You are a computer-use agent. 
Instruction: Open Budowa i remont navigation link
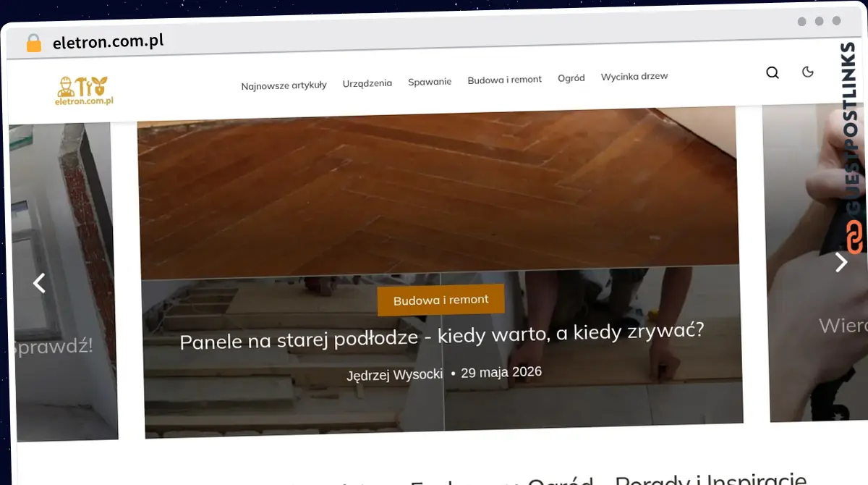point(505,80)
